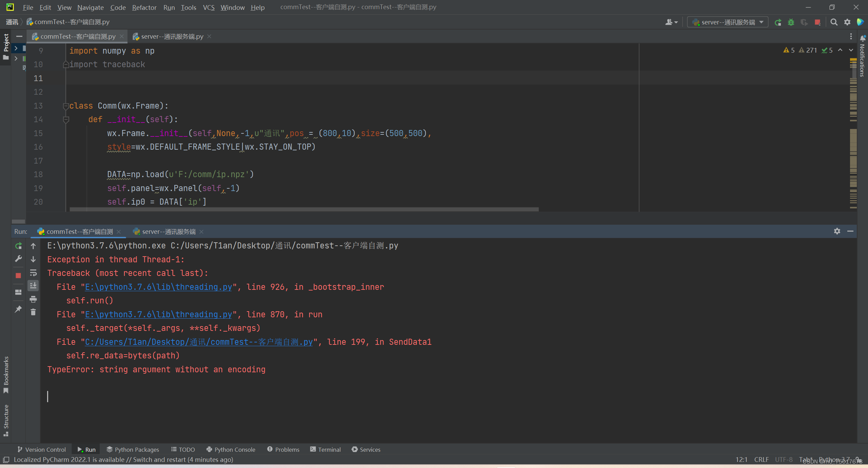Image resolution: width=868 pixels, height=468 pixels.
Task: Clear all console output with trash icon
Action: point(33,312)
